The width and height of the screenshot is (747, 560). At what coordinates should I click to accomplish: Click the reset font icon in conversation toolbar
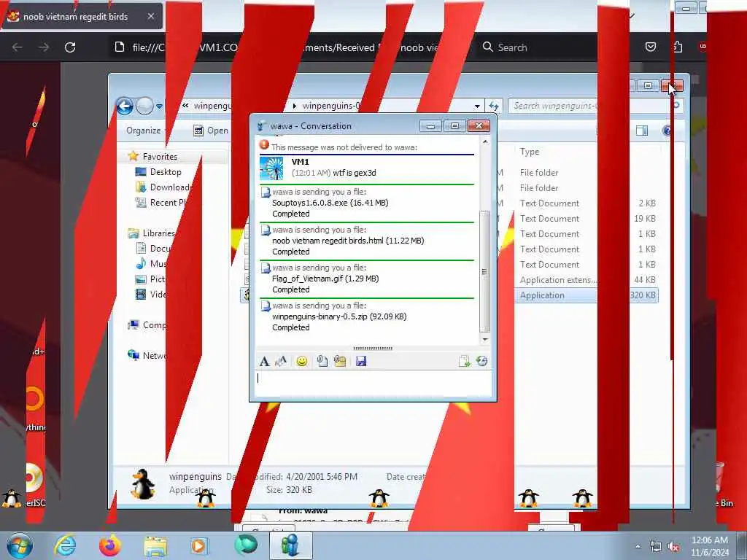click(281, 361)
